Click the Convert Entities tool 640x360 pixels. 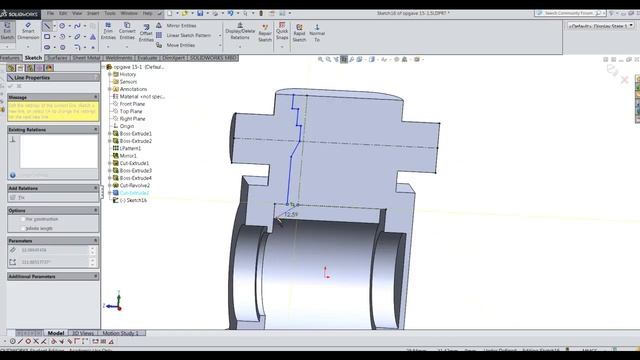[x=127, y=31]
